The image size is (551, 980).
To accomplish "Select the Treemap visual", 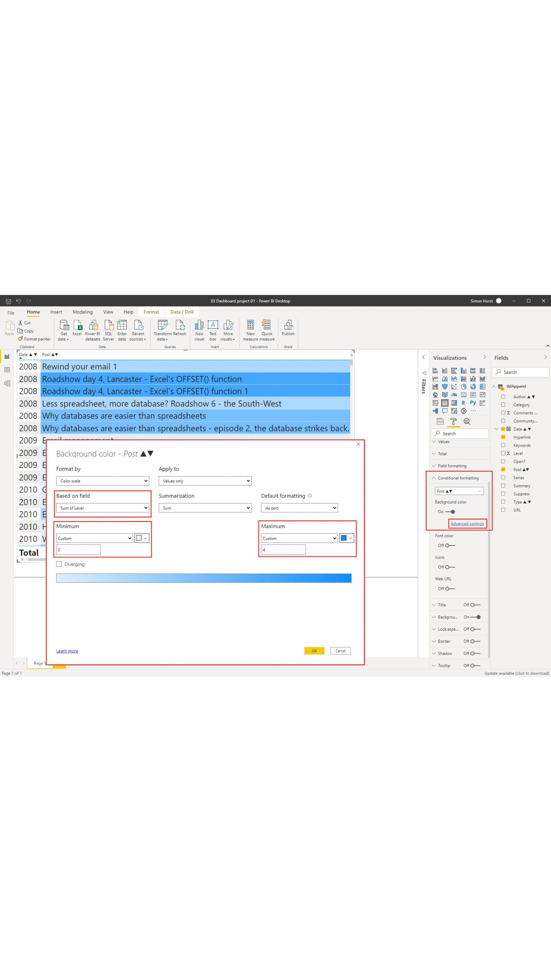I will pos(482,387).
